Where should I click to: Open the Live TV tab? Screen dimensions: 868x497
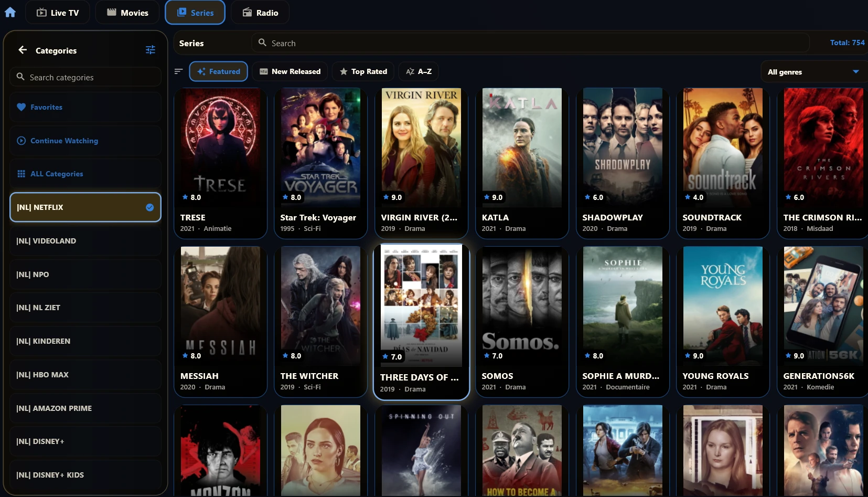coord(57,13)
